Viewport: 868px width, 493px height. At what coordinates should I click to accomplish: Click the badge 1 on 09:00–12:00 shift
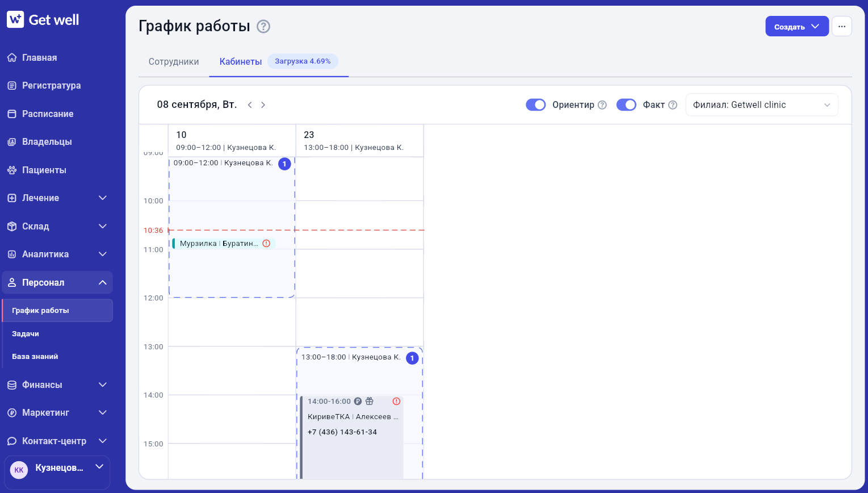pos(284,164)
